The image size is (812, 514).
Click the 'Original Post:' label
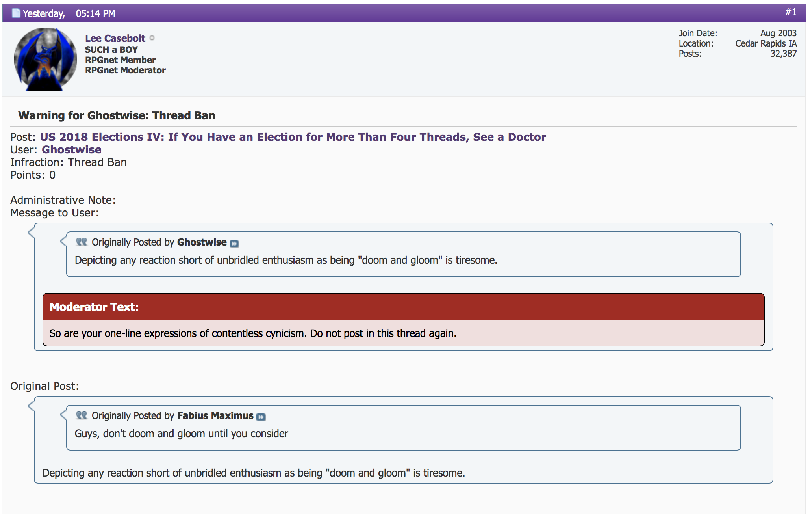[x=44, y=386]
